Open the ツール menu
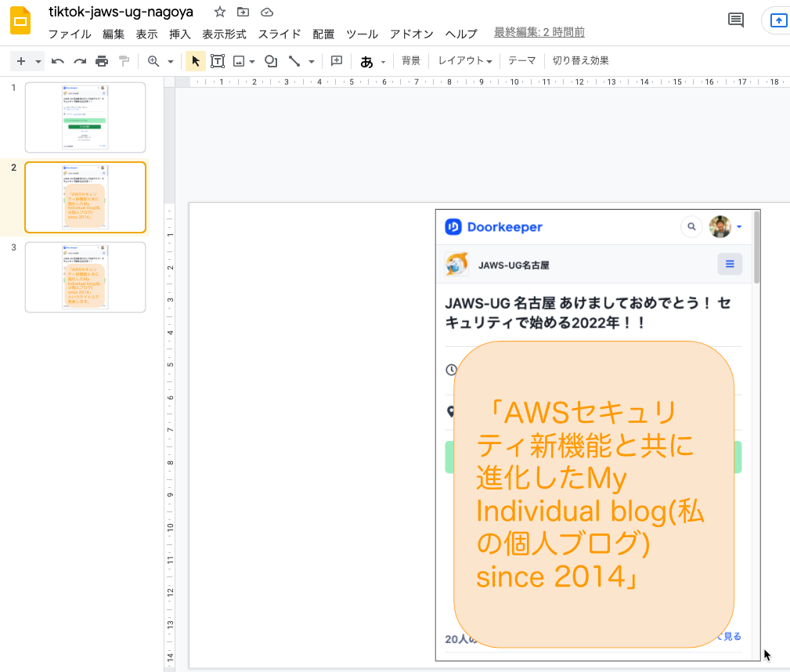Viewport: 790px width, 672px height. coord(362,34)
